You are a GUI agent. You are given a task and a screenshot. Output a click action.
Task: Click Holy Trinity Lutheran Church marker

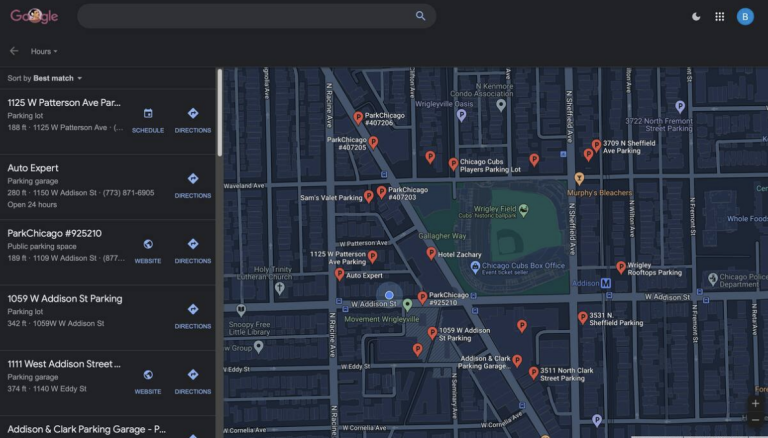(x=280, y=288)
